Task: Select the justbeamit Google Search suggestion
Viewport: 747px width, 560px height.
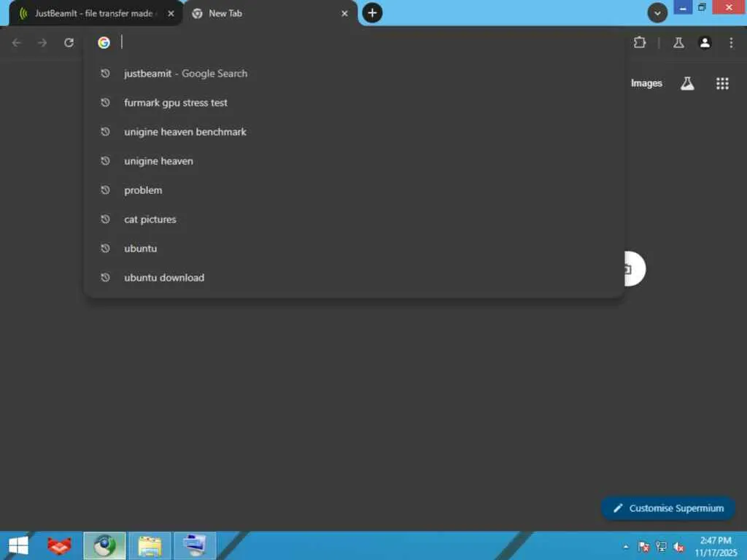Action: (x=354, y=74)
